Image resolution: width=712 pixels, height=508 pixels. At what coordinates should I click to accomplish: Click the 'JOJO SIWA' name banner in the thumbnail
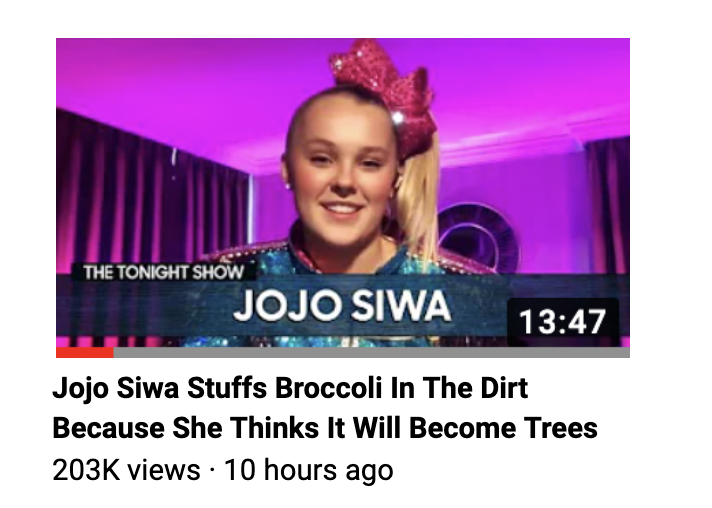(x=343, y=306)
